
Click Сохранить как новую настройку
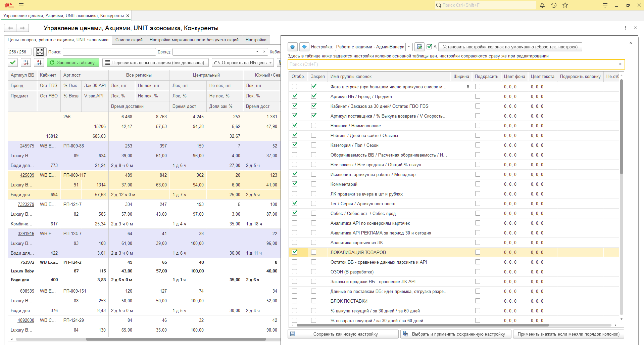[x=343, y=334]
